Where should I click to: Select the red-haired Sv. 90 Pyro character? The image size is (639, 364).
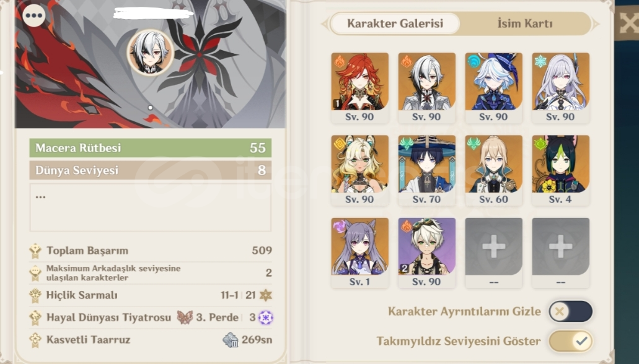point(359,87)
